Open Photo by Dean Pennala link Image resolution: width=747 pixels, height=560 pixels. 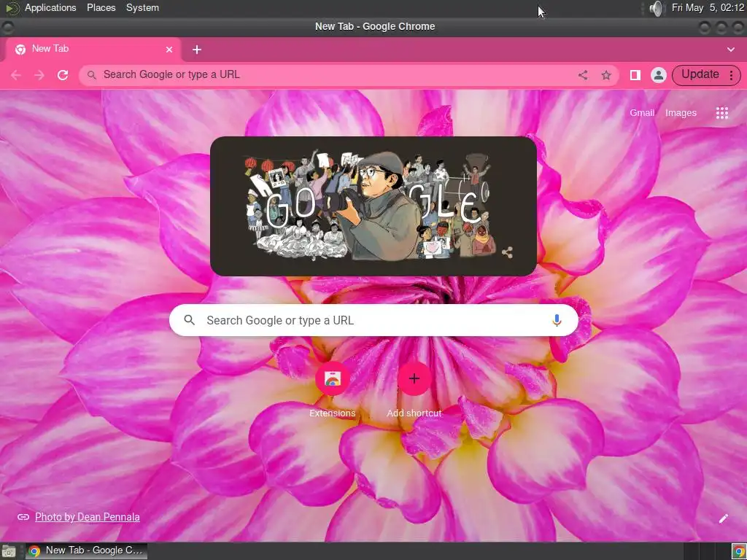(x=88, y=517)
